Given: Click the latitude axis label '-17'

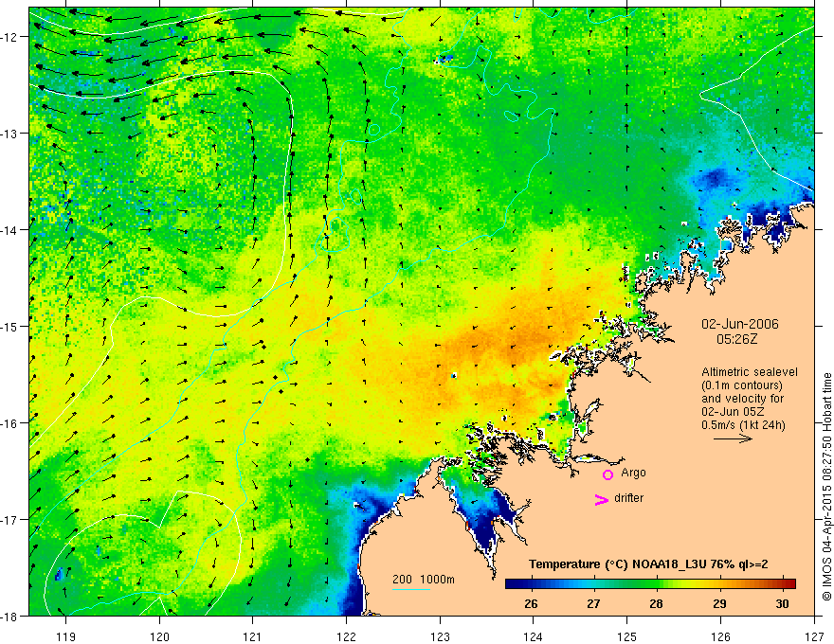Looking at the screenshot, I should tap(10, 520).
